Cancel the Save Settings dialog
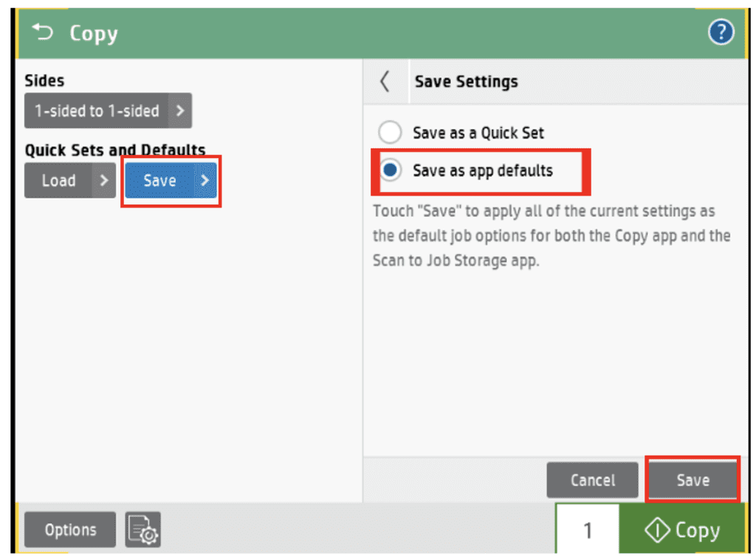Image resolution: width=756 pixels, height=556 pixels. point(592,480)
